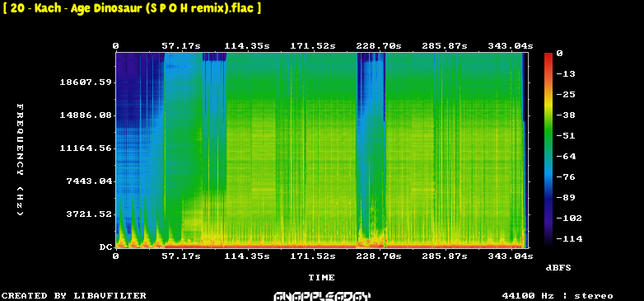
Task: Click the 7443.04 frequency axis label
Action: (89, 181)
